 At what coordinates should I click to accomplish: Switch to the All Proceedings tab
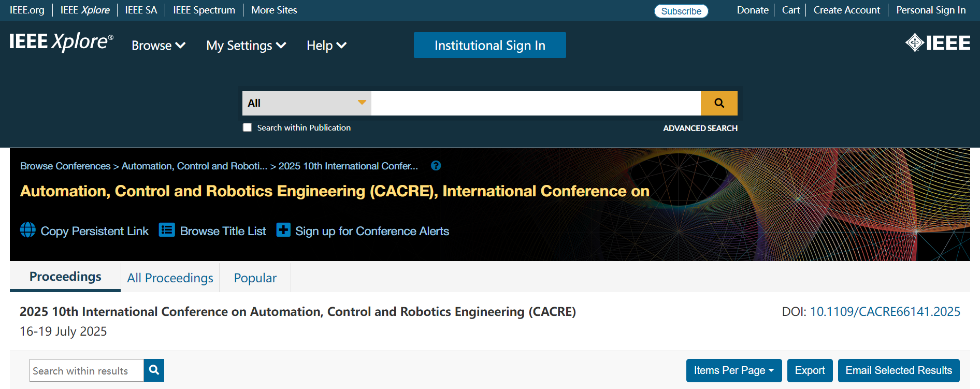coord(170,278)
